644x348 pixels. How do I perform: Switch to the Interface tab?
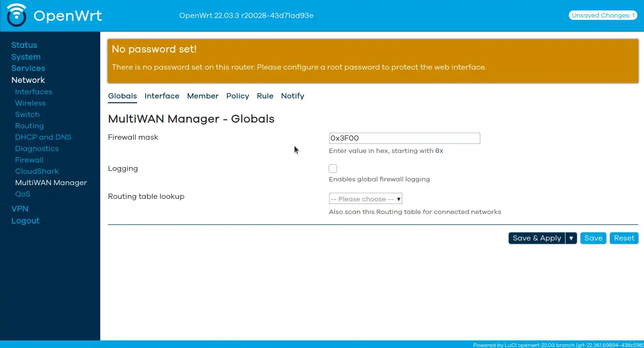pos(162,96)
